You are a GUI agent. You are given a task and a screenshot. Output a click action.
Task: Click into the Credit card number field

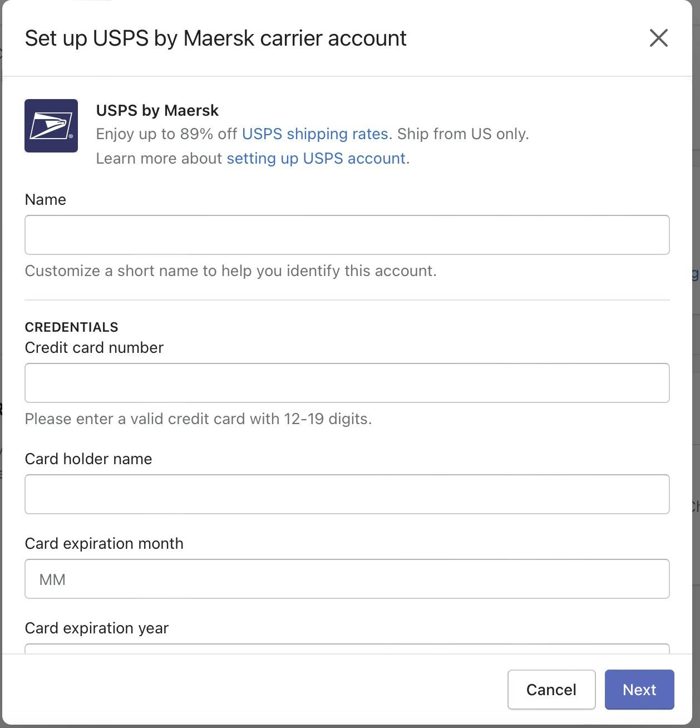tap(347, 383)
